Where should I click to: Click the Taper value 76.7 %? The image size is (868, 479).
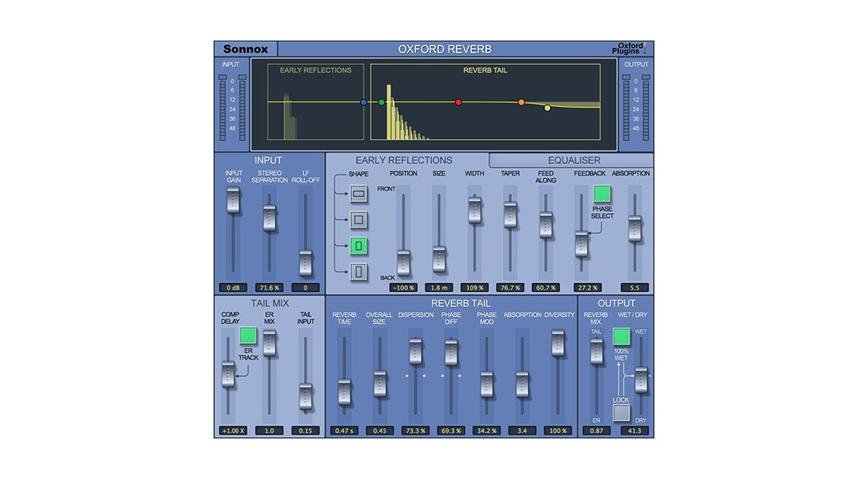pos(510,288)
